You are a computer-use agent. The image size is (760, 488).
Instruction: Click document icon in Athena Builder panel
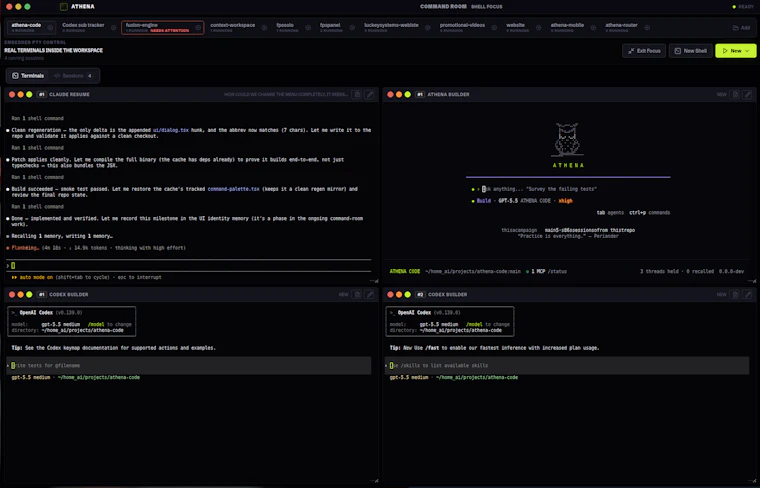735,94
